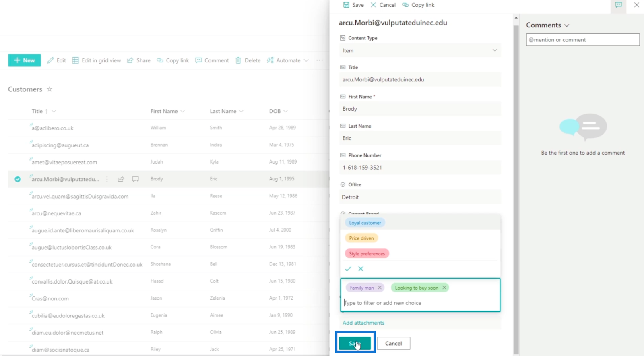The width and height of the screenshot is (644, 356).
Task: Click the @mention or comment box
Action: pyautogui.click(x=582, y=39)
